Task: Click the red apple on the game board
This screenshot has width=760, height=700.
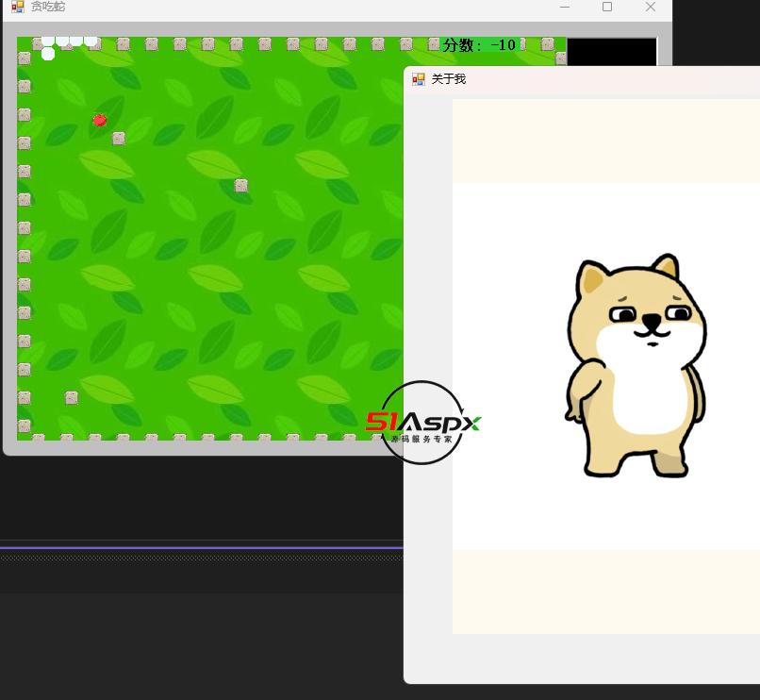Action: [100, 120]
